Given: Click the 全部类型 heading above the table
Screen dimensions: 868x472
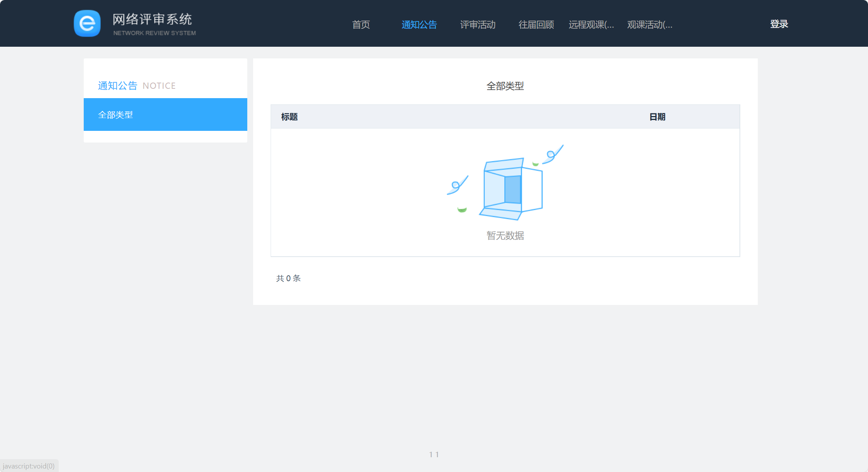Looking at the screenshot, I should click(505, 86).
